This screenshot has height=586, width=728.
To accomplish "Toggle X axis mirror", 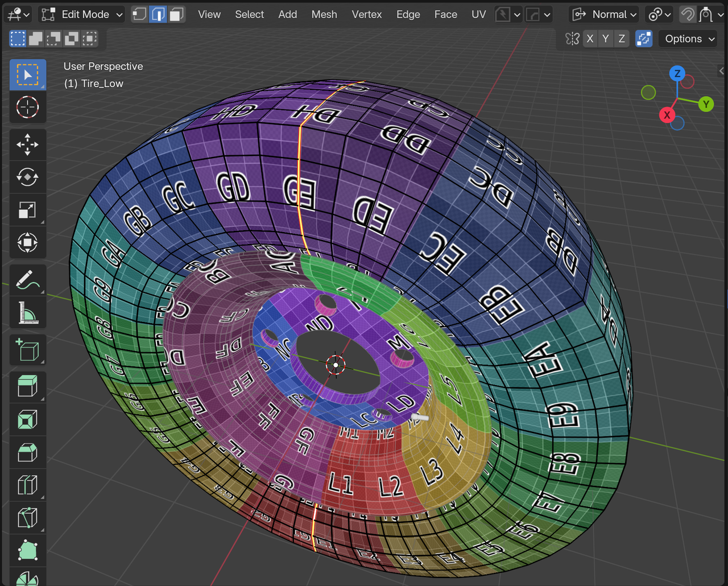I will tap(590, 39).
